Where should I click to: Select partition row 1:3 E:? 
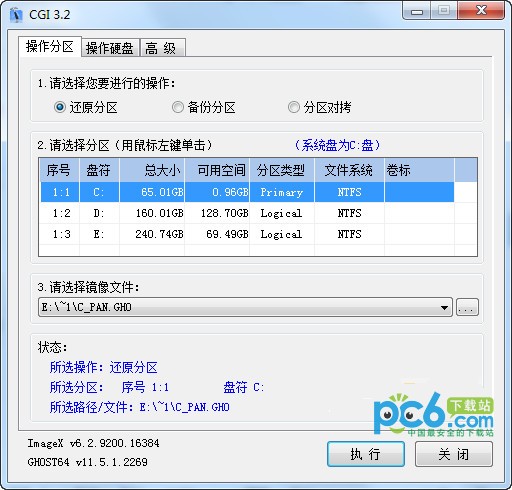247,234
